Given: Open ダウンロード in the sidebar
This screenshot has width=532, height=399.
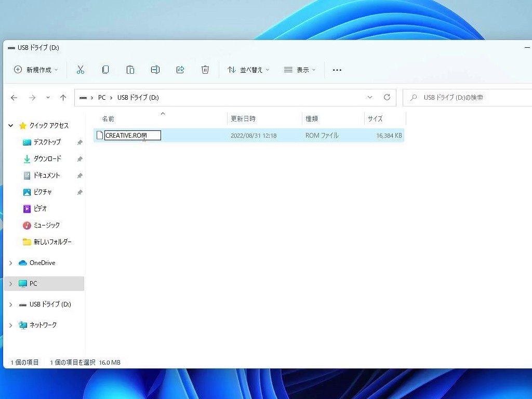Looking at the screenshot, I should [x=47, y=159].
